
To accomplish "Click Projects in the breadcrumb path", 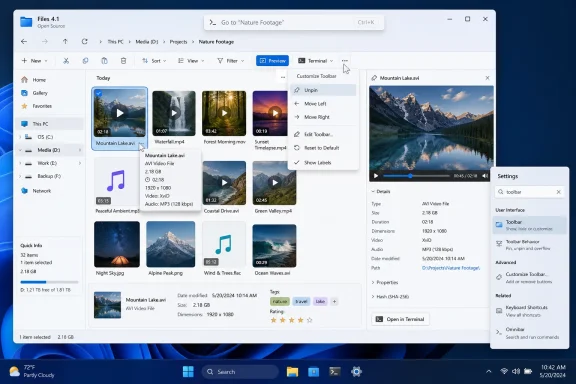I will click(179, 42).
